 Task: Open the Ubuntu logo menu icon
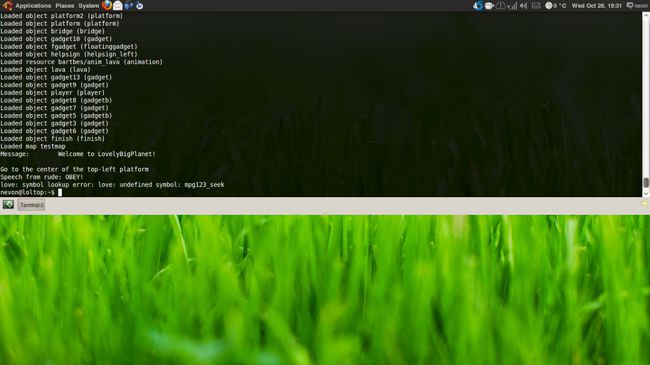pyautogui.click(x=7, y=5)
